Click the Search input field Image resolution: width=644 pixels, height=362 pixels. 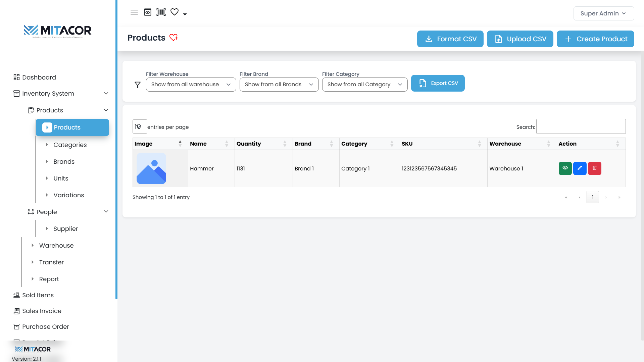coord(581,126)
